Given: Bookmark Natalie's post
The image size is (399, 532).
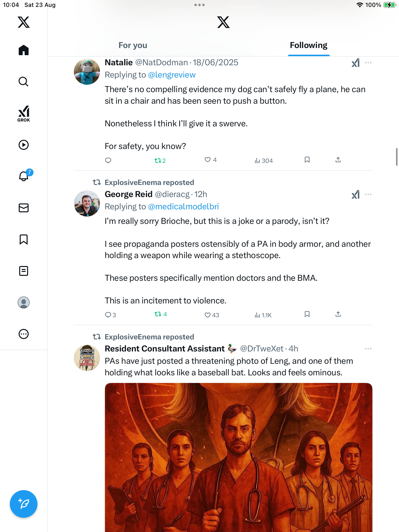Looking at the screenshot, I should coord(307,160).
